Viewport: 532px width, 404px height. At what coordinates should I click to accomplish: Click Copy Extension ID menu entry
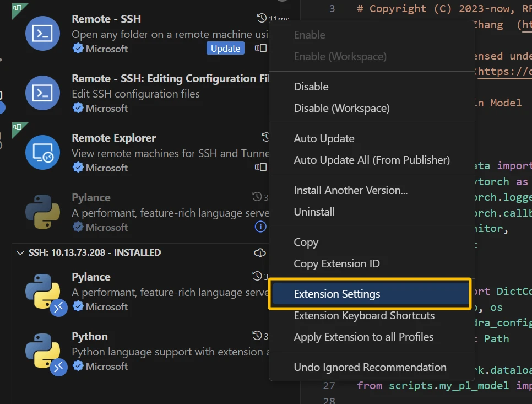click(x=336, y=263)
